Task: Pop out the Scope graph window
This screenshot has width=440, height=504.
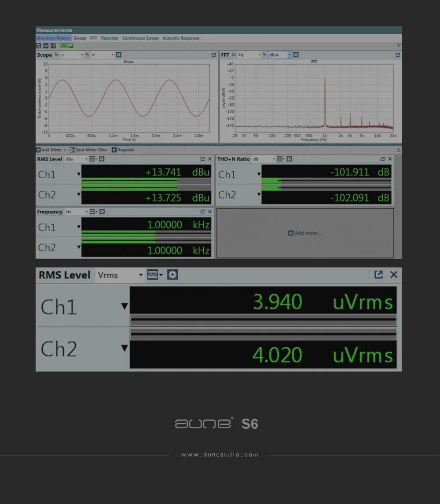Action: pyautogui.click(x=214, y=55)
